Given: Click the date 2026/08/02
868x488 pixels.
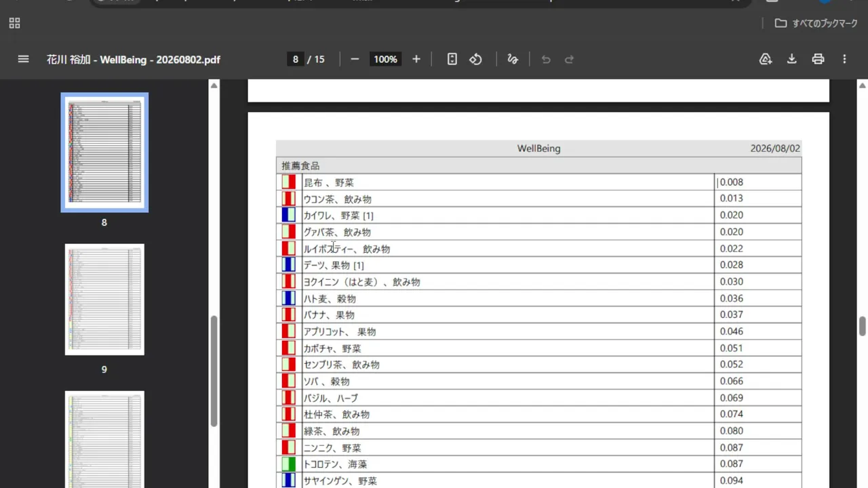Looking at the screenshot, I should [x=775, y=148].
